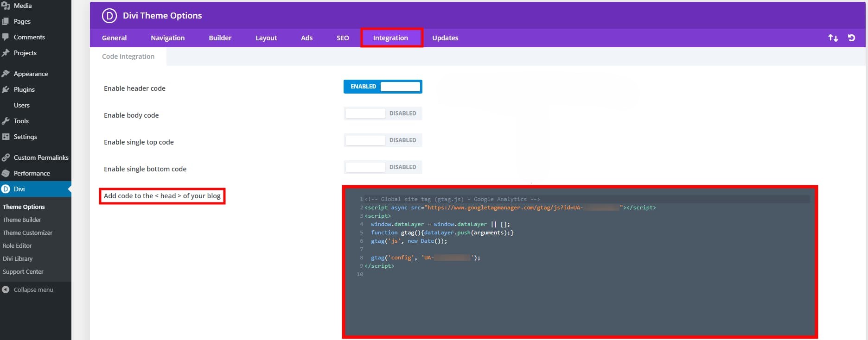This screenshot has height=340, width=868.
Task: Click the Tools wrench icon
Action: (x=6, y=121)
